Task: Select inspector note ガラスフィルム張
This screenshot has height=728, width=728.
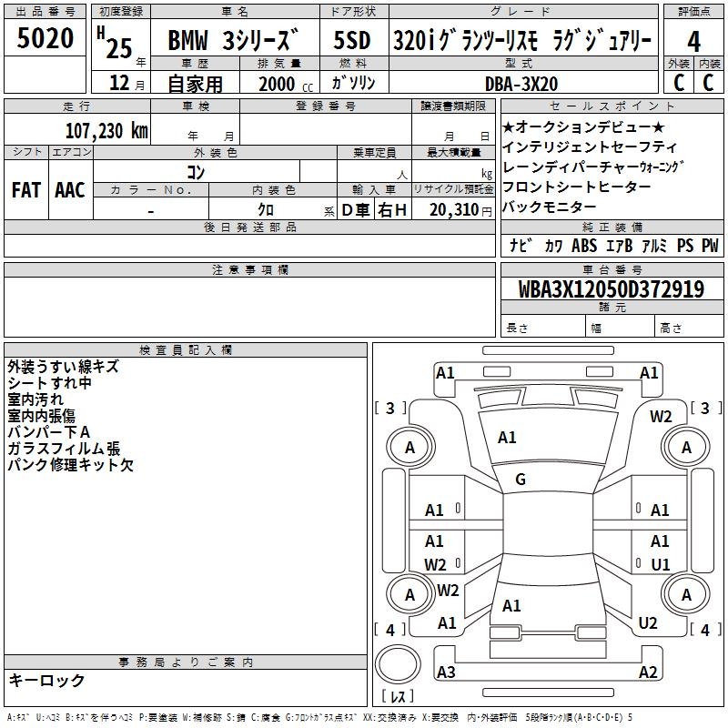Action: tap(64, 448)
